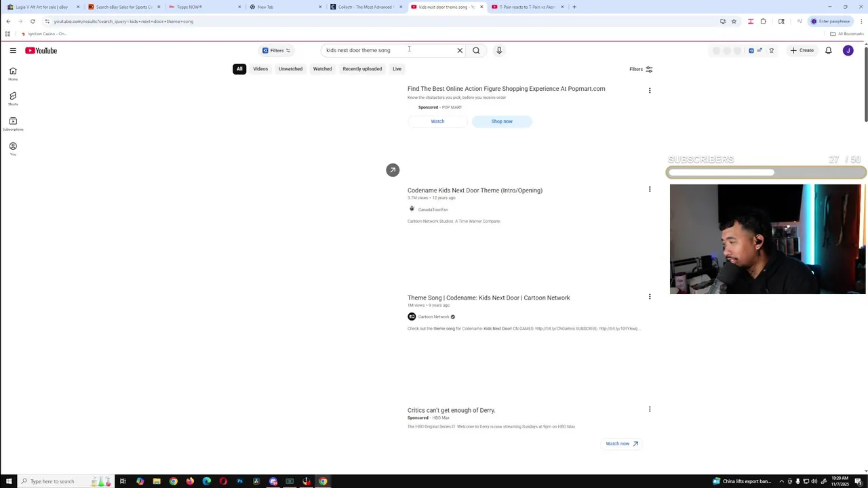The image size is (868, 488).
Task: Open more options for Theme Song Cartoon Network result
Action: [650, 296]
